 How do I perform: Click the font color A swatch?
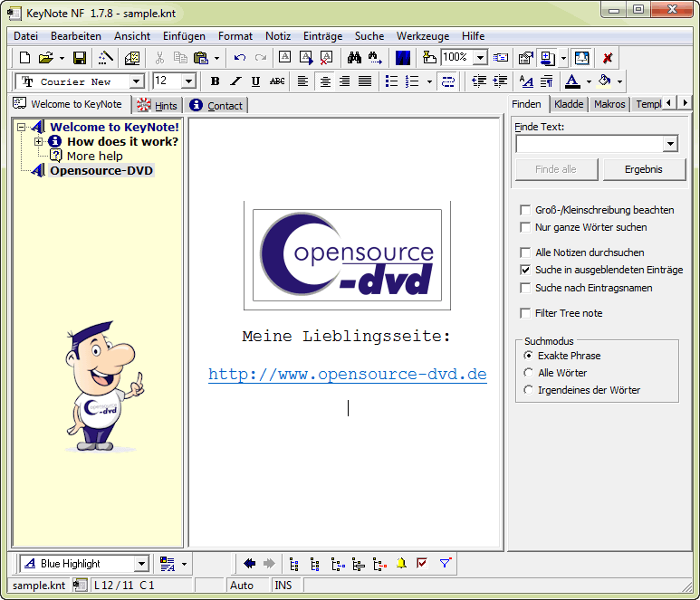pos(572,81)
